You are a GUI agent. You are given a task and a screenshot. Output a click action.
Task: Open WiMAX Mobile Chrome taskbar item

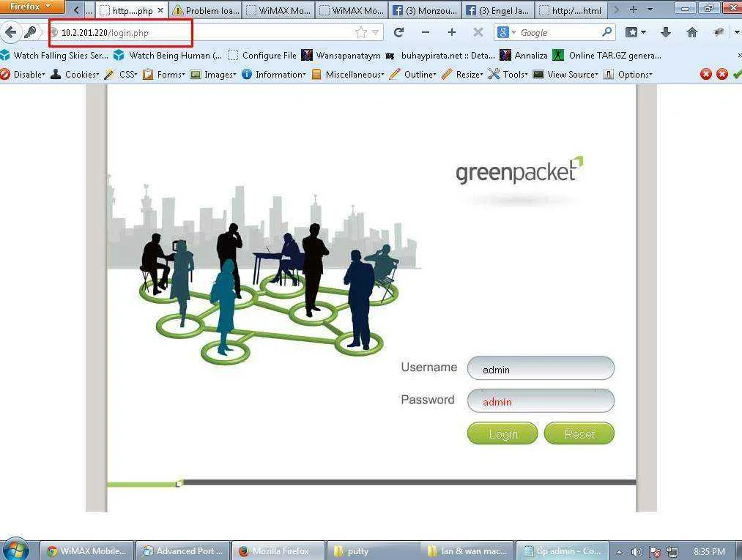[86, 551]
